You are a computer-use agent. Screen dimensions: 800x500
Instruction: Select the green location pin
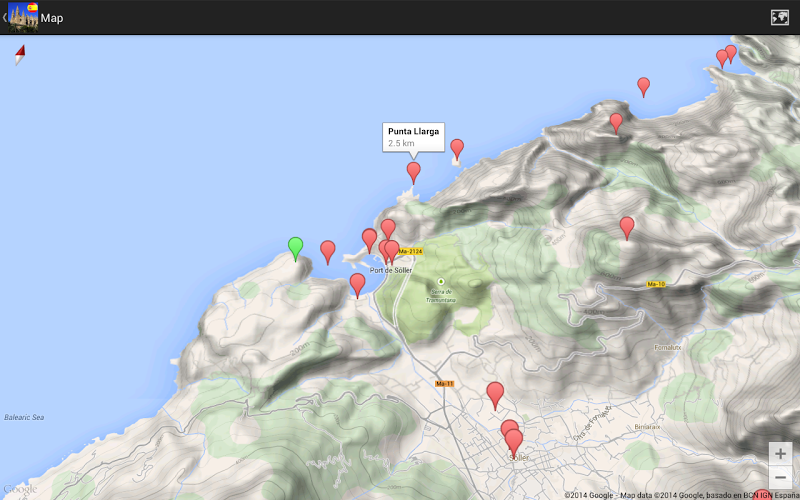point(295,249)
